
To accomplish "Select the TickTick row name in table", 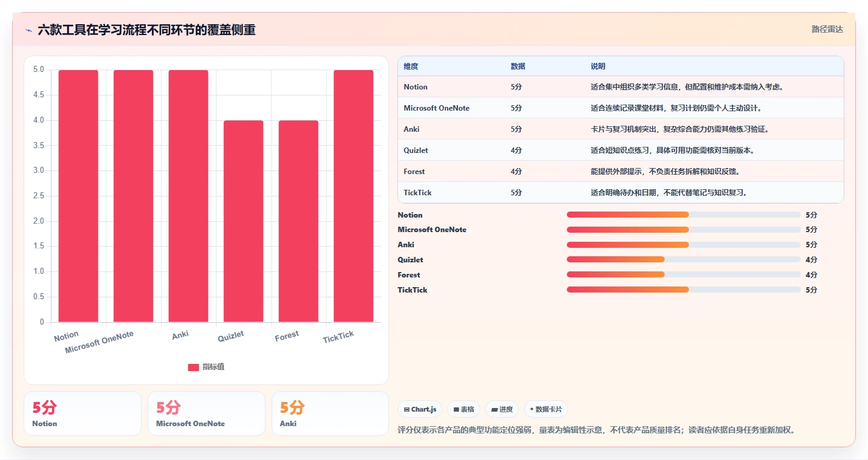I will tap(417, 193).
